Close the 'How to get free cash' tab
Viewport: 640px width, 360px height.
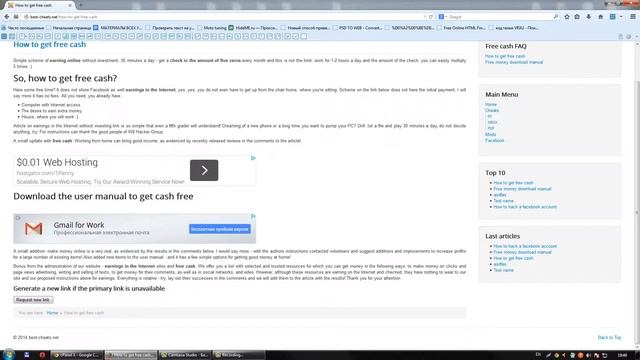click(70, 5)
